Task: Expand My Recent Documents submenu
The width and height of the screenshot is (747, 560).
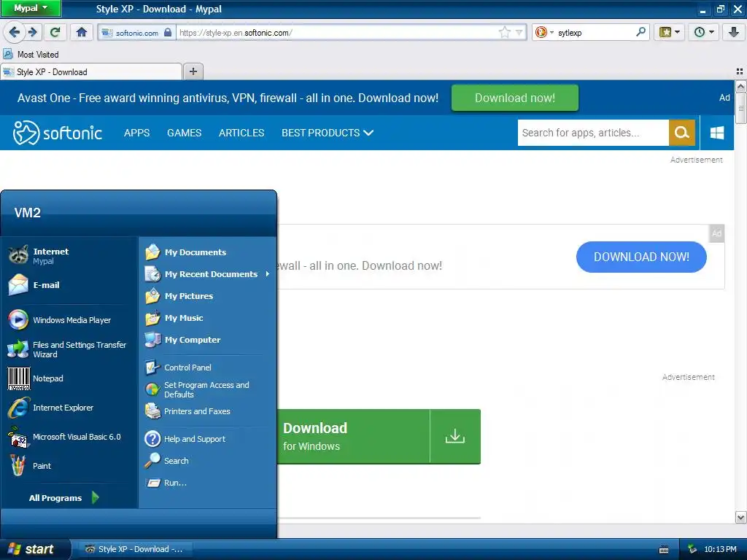Action: point(208,274)
